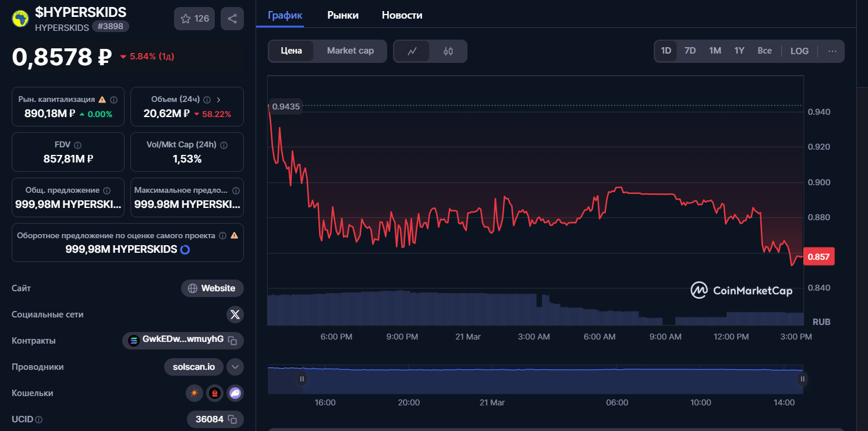Click the market cap warning triangle icon
This screenshot has height=431, width=868.
(x=102, y=100)
